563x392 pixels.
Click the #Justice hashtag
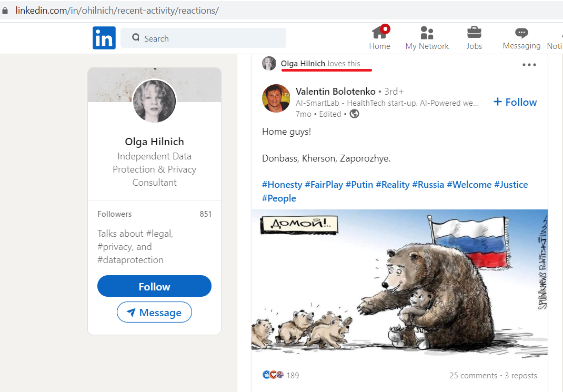pos(511,185)
